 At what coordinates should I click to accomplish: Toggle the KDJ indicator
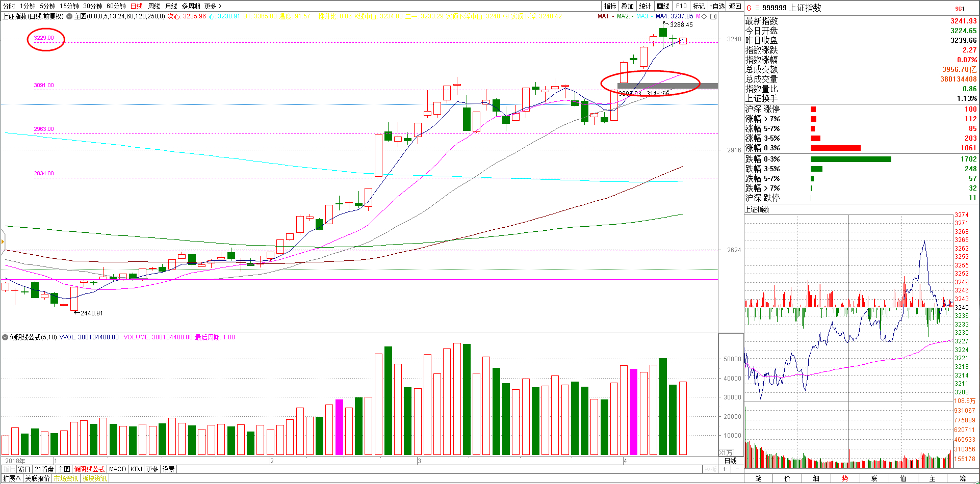pyautogui.click(x=136, y=469)
